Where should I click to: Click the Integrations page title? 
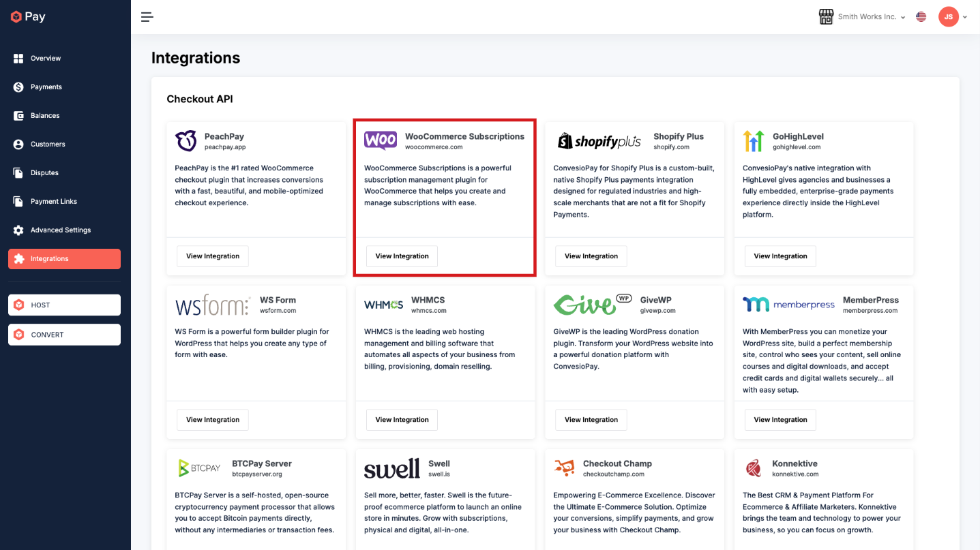click(196, 58)
